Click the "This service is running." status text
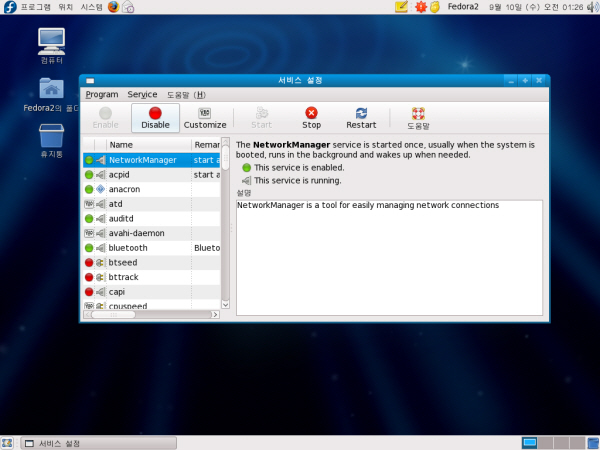 [298, 180]
